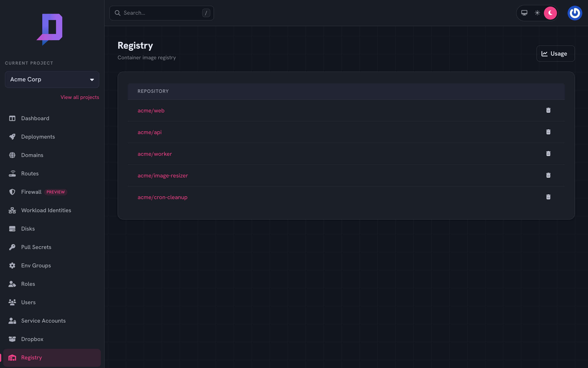Click the Firewall shield icon

(x=12, y=192)
